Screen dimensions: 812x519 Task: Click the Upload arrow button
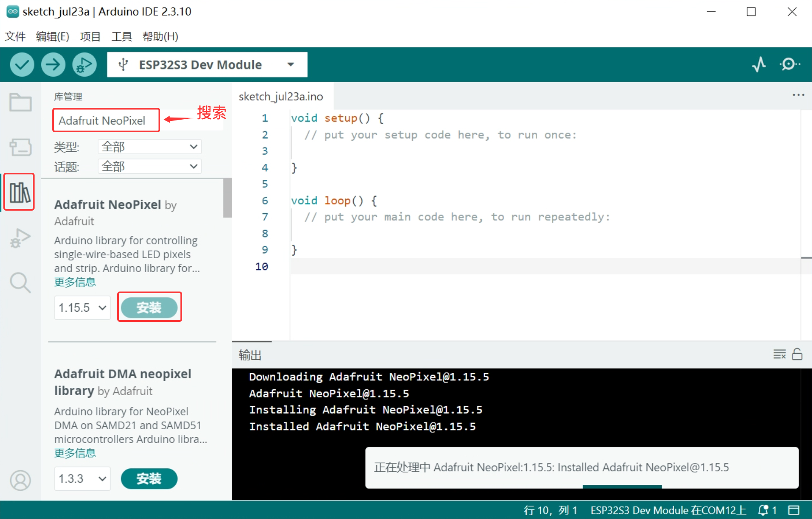(x=53, y=65)
